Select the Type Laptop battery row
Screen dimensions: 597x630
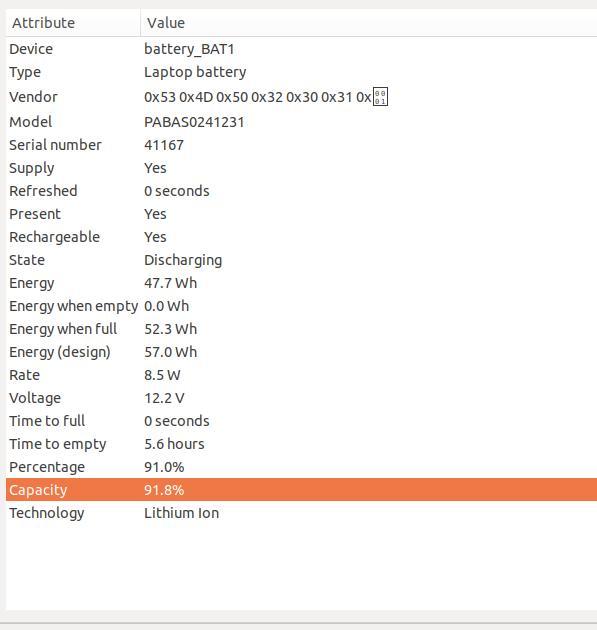pos(301,72)
